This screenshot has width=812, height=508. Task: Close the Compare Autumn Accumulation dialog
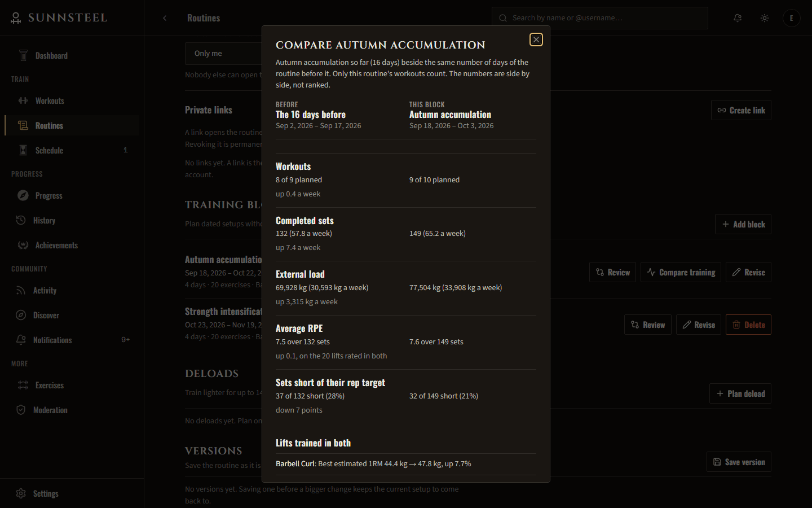tap(536, 40)
